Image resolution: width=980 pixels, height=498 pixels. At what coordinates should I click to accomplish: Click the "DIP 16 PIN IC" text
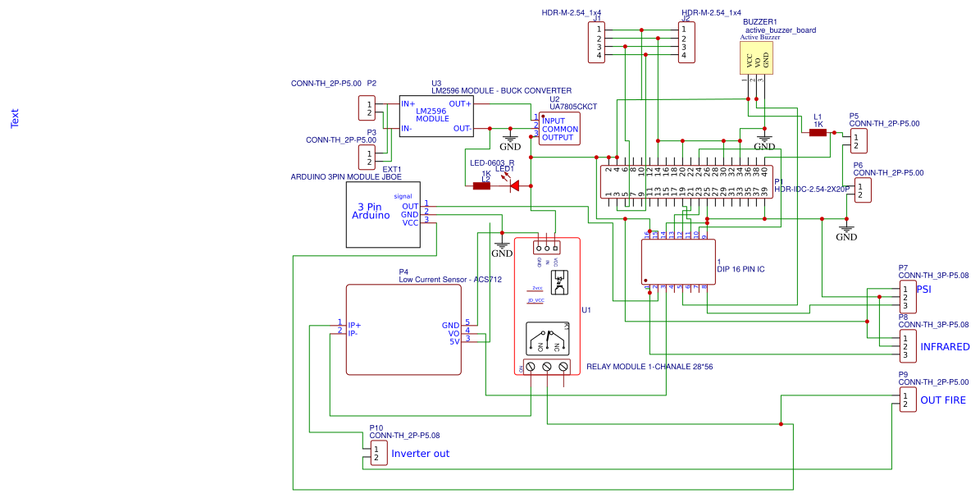741,269
